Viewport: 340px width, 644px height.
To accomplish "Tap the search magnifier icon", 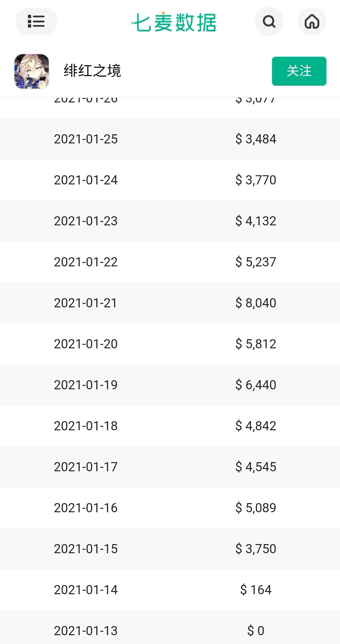I will point(269,22).
